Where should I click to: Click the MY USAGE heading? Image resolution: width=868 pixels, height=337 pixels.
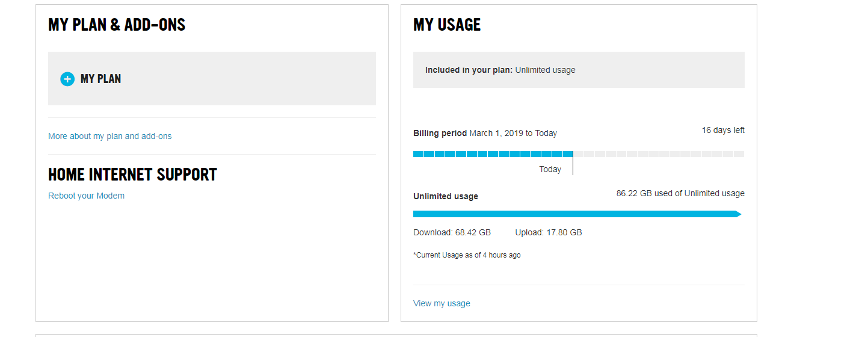[447, 25]
